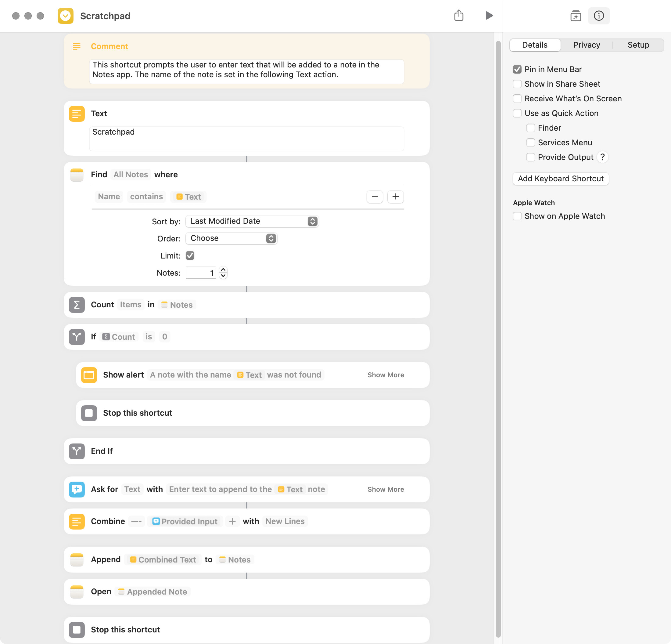The image size is (671, 644).
Task: Click the Notes count number field
Action: coord(201,273)
